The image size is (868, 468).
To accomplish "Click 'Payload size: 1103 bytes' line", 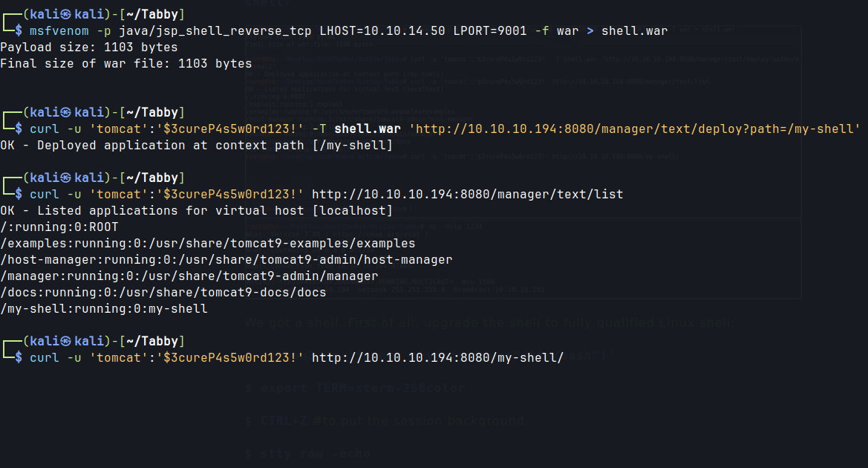I will pos(89,48).
